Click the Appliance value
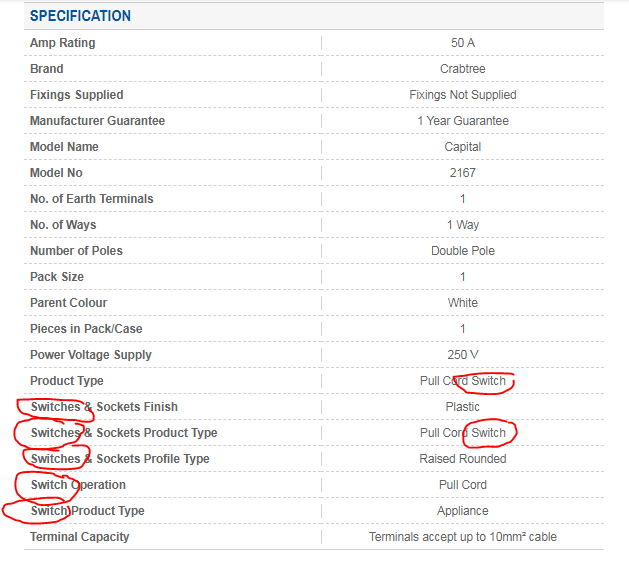629x566 pixels. pos(463,511)
